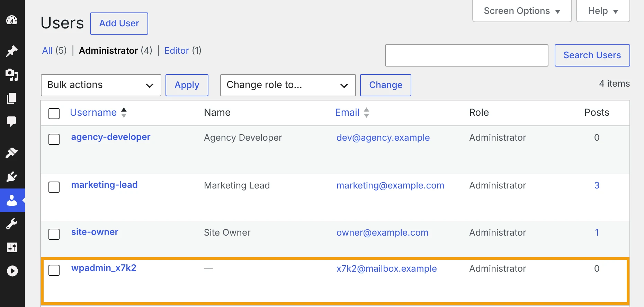Open the wpadmin_x7k2 username link
The image size is (644, 307).
point(104,268)
